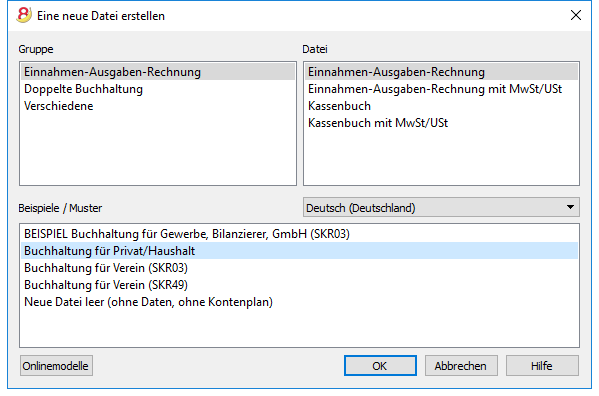Image resolution: width=599 pixels, height=396 pixels.
Task: Click the dropdown arrow of language combo box
Action: click(570, 207)
